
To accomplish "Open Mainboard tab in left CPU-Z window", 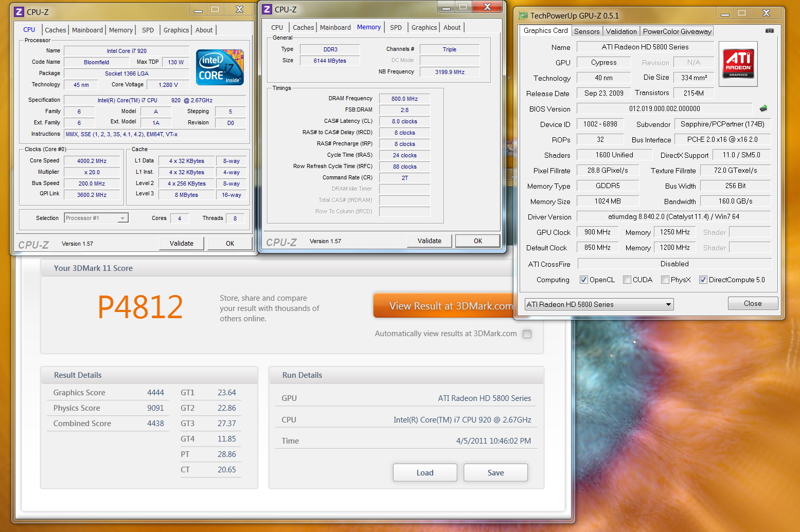I will point(87,30).
